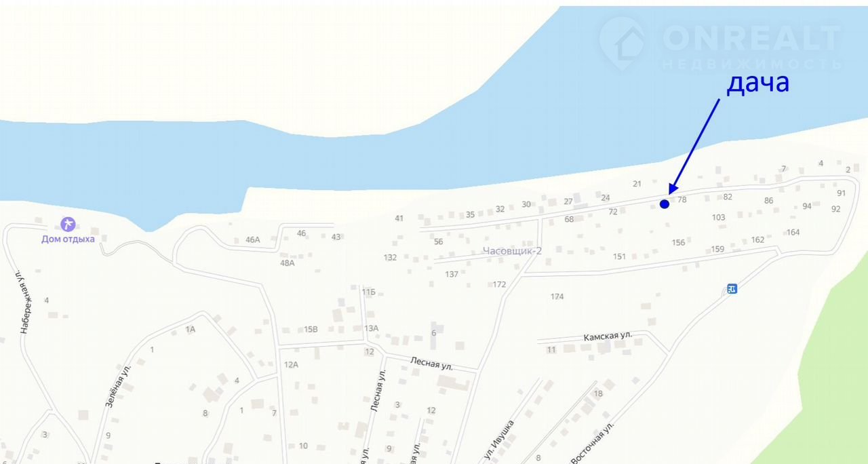
Task: Click the Дом отдыха resort icon
Action: [68, 224]
